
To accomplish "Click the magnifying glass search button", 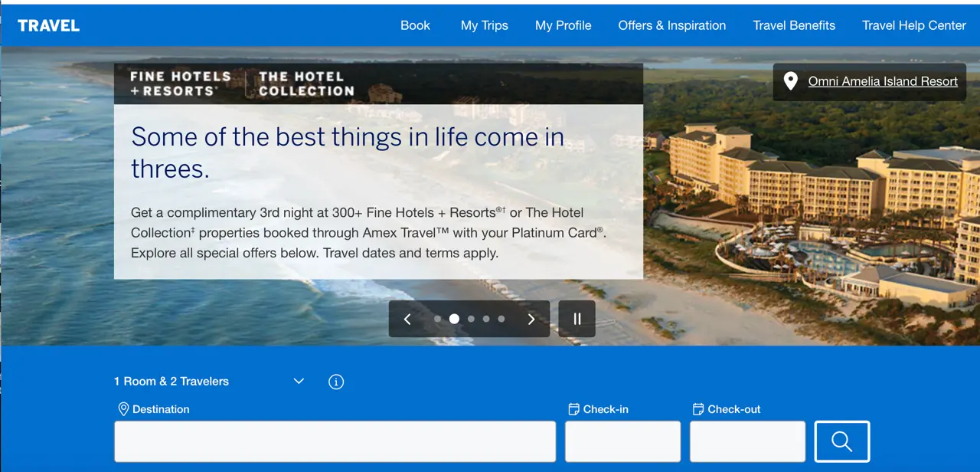I will 841,441.
